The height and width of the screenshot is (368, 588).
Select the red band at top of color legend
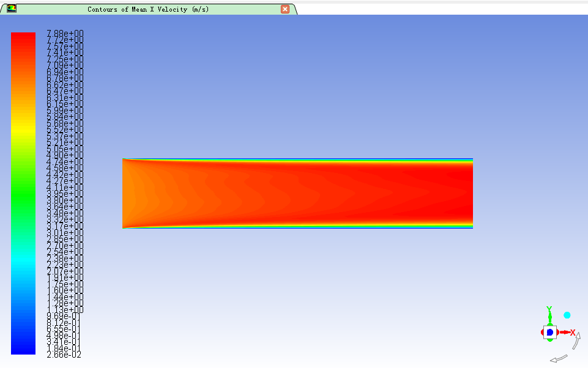(x=23, y=37)
